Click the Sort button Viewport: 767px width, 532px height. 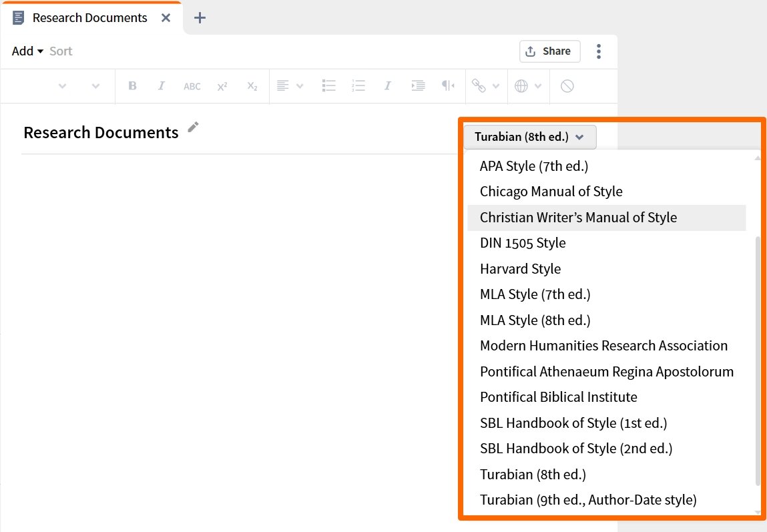61,51
